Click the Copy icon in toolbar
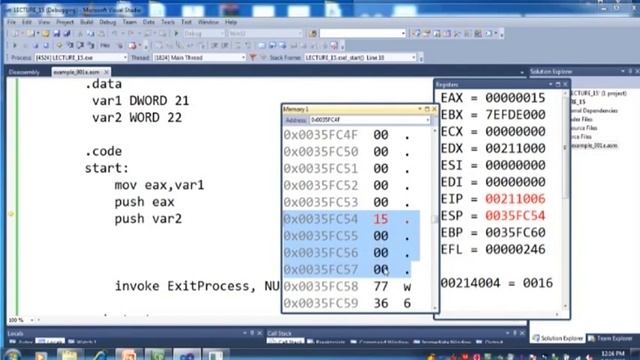640x360 pixels. coord(91,34)
